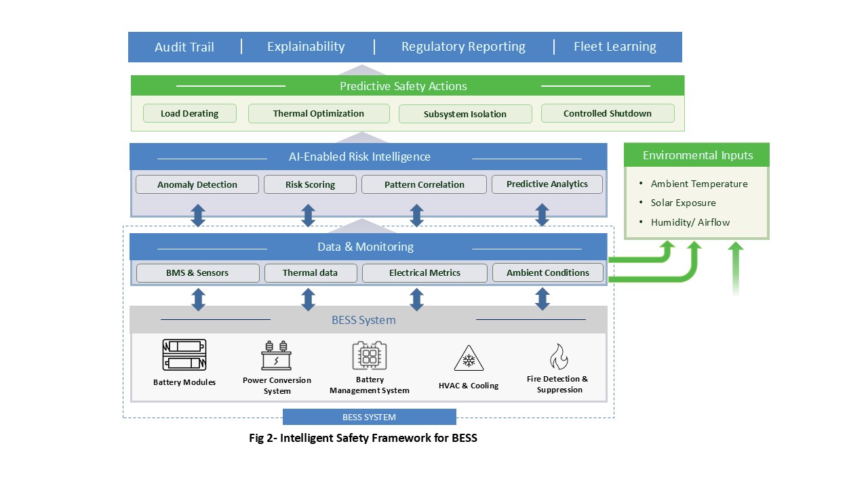
Task: Click double arrow below Risk Scoring
Action: pos(308,215)
